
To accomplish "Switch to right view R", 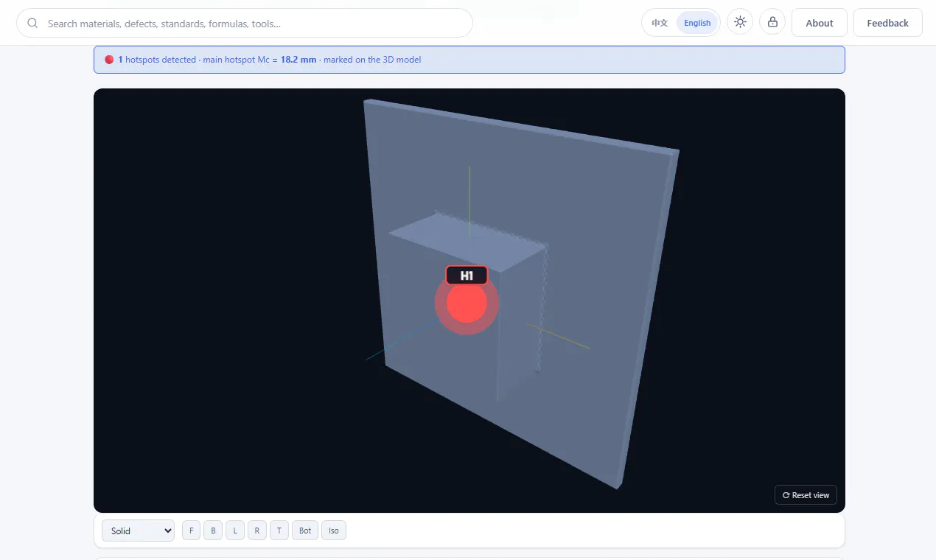I will (257, 531).
